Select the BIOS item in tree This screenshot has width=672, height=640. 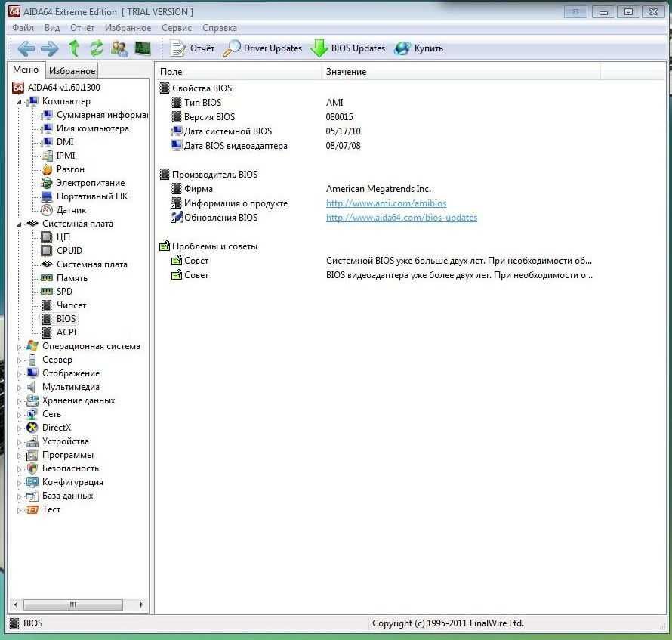[66, 319]
